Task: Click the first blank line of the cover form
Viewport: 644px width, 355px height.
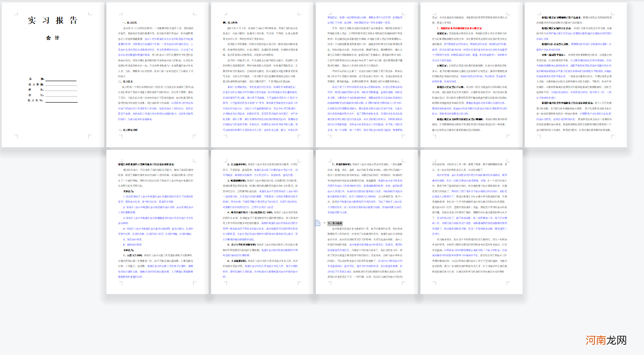Action: tap(61, 80)
